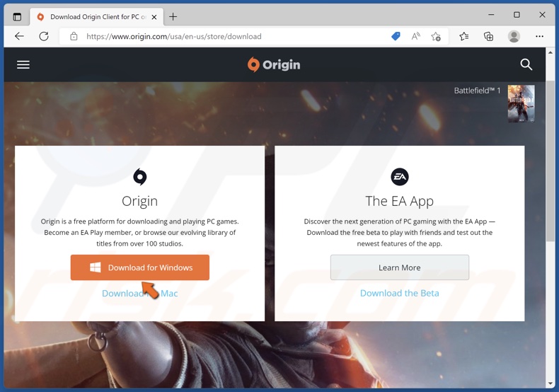Open tab actions menu icon

tap(17, 17)
